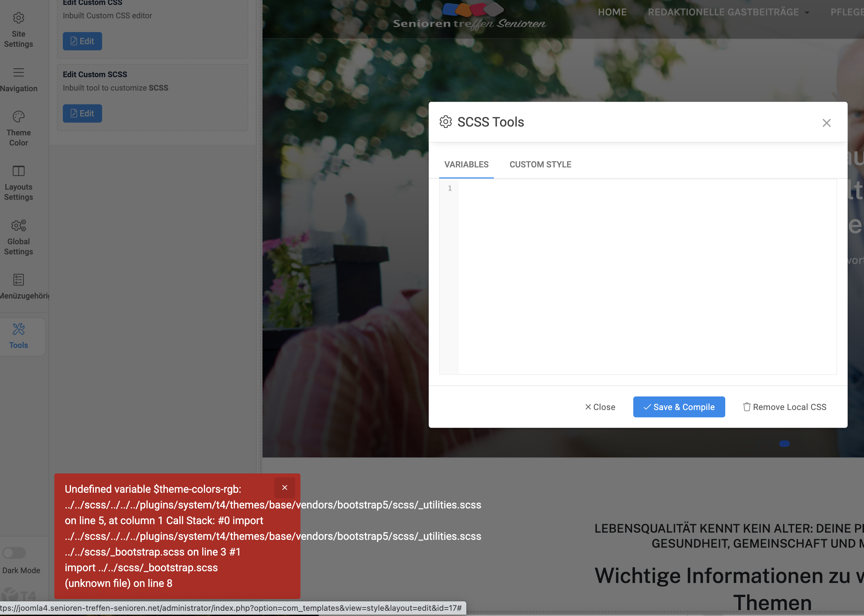Switch to the VARIABLES tab

466,164
